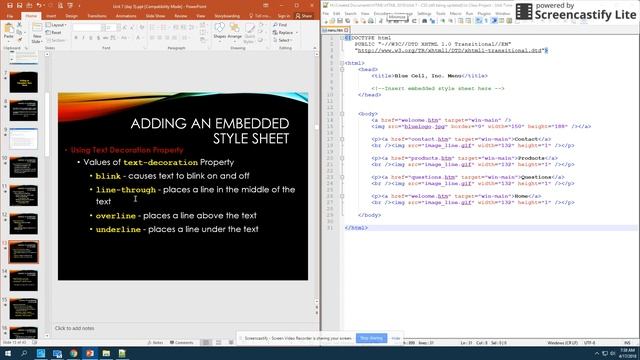Activate the Format Painter brush

click(19, 40)
